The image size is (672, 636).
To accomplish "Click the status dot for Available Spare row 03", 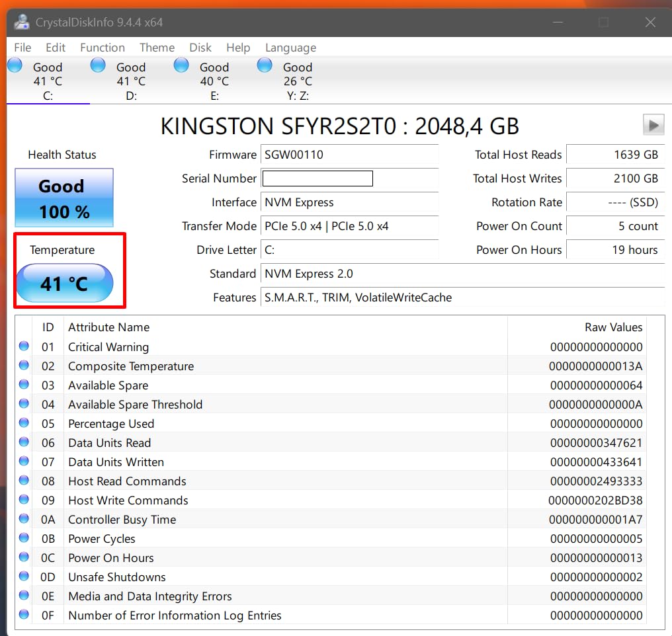I will 24,384.
